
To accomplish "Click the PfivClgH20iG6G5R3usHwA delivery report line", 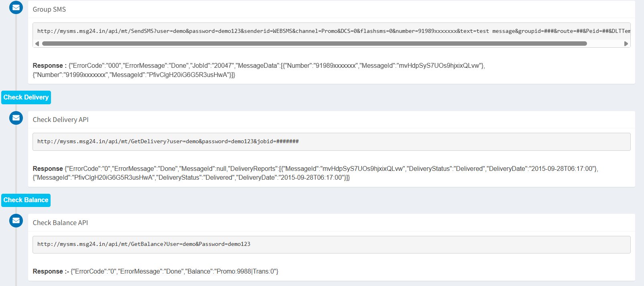I will coord(191,178).
